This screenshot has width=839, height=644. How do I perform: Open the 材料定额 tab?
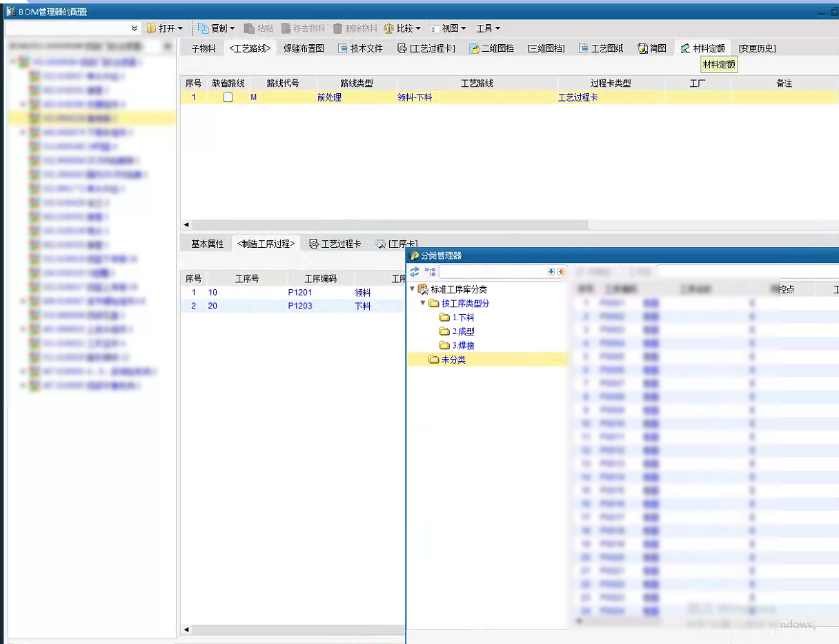tap(702, 48)
